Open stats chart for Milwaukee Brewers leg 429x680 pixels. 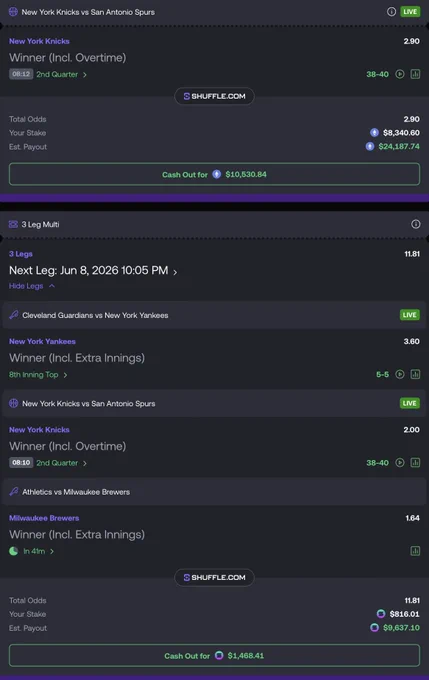tap(415, 551)
